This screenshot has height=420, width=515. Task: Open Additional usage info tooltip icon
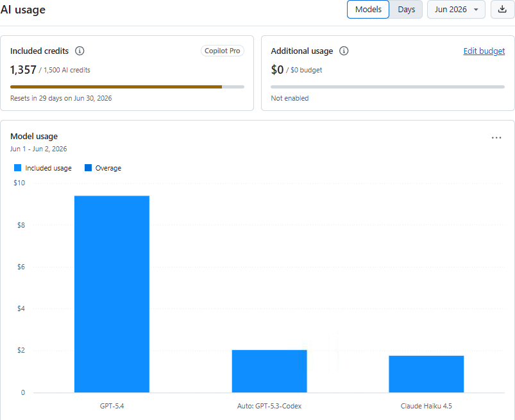click(344, 51)
